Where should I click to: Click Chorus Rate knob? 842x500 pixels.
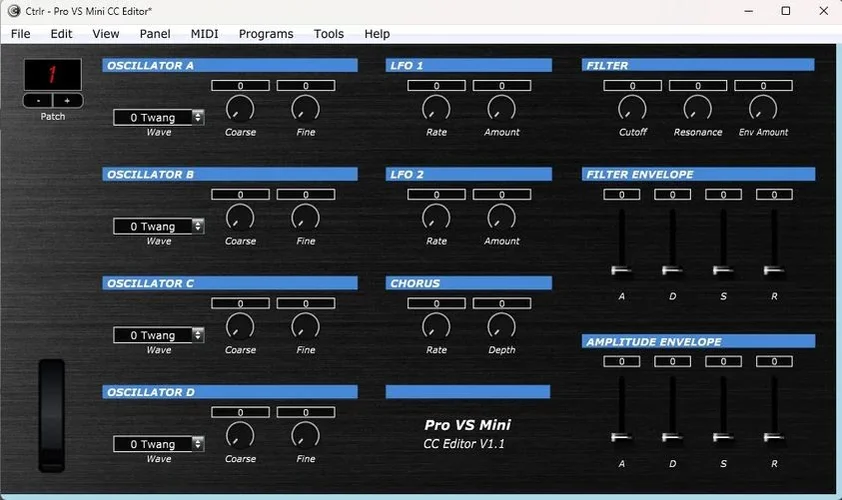click(436, 327)
